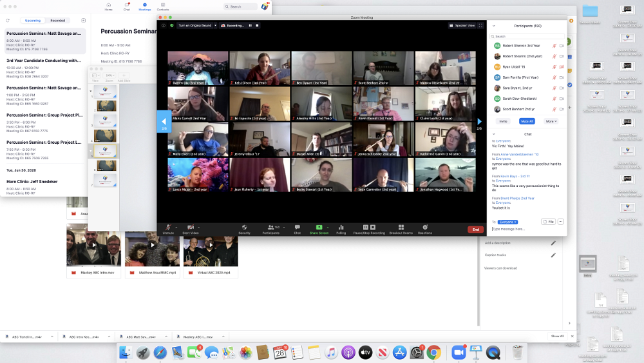Launch Zoom from the Dock
Viewport: 644px width, 363px height.
(x=459, y=353)
